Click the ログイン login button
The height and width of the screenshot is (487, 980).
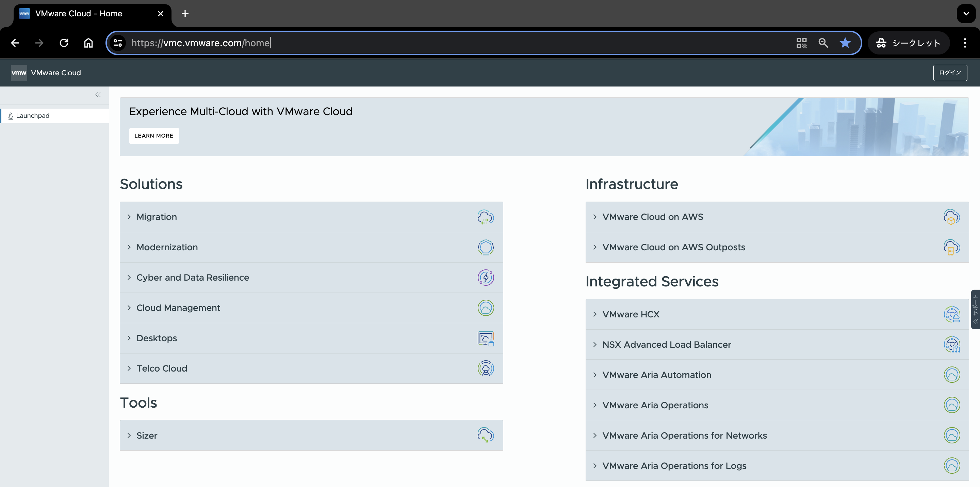pos(950,73)
